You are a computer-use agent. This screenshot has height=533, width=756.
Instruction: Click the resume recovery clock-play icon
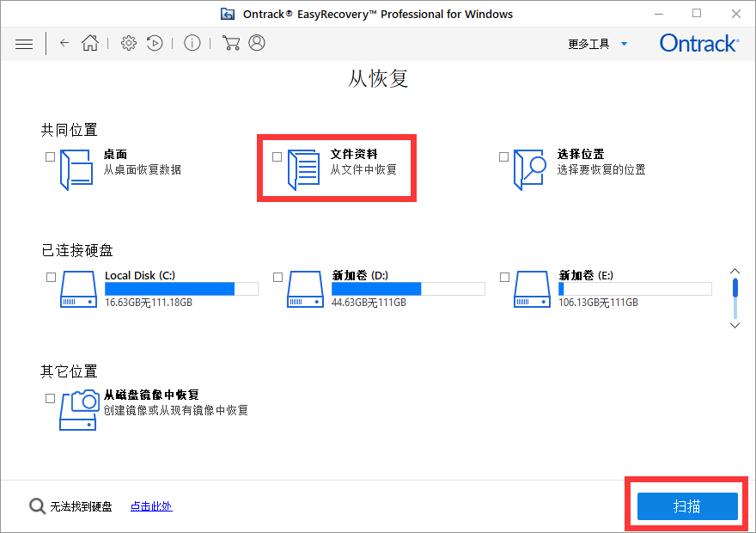click(155, 43)
